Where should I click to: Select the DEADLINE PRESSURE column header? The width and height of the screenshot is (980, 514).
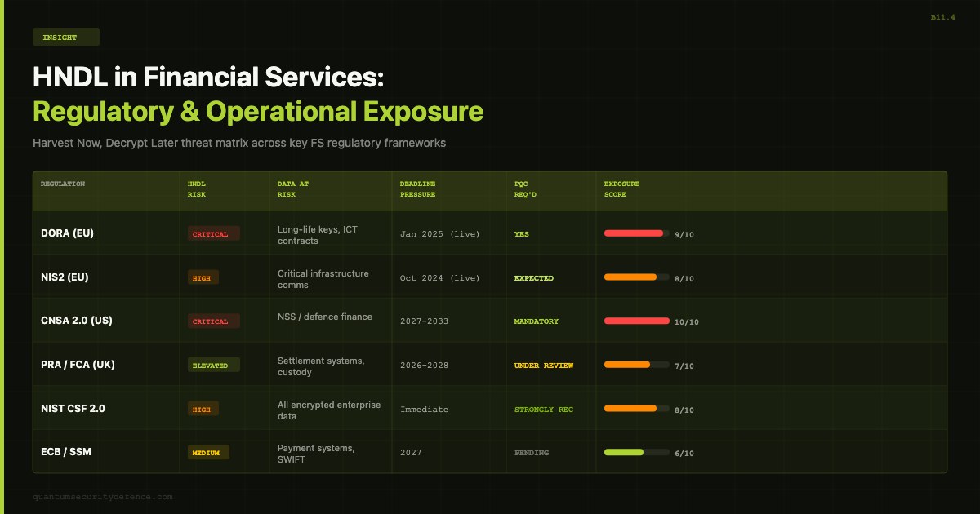[418, 189]
